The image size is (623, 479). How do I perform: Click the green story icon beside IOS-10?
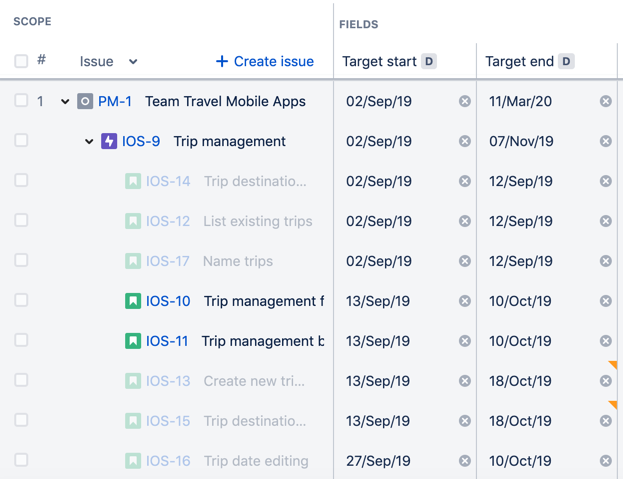point(133,301)
